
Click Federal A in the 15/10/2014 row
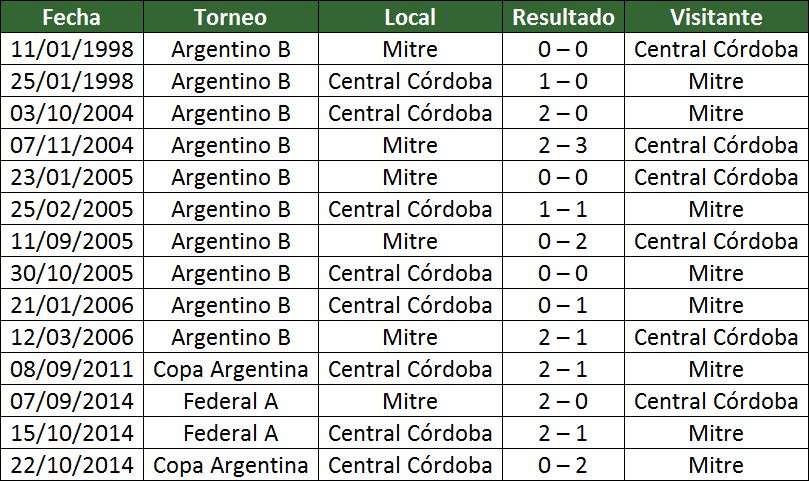230,433
